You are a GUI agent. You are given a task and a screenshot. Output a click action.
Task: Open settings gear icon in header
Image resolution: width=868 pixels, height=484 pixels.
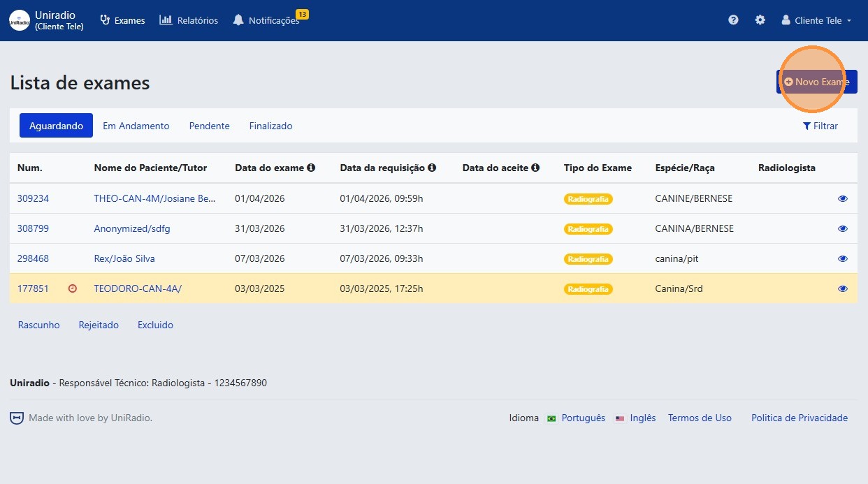pyautogui.click(x=760, y=20)
